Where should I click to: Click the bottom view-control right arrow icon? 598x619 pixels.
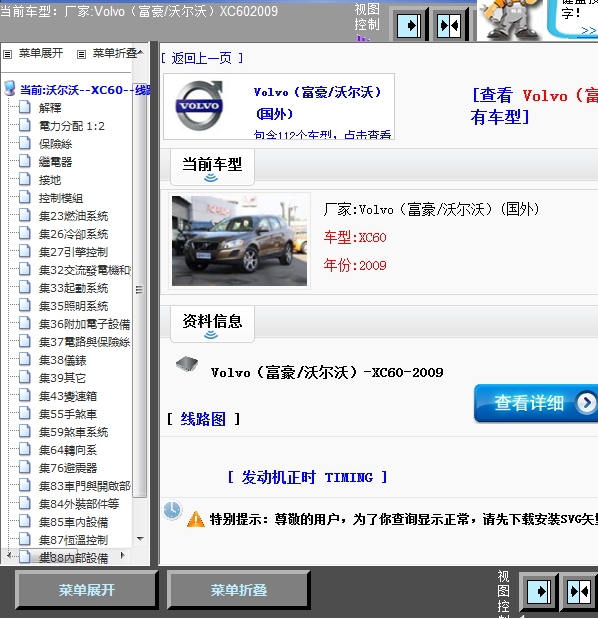(539, 591)
